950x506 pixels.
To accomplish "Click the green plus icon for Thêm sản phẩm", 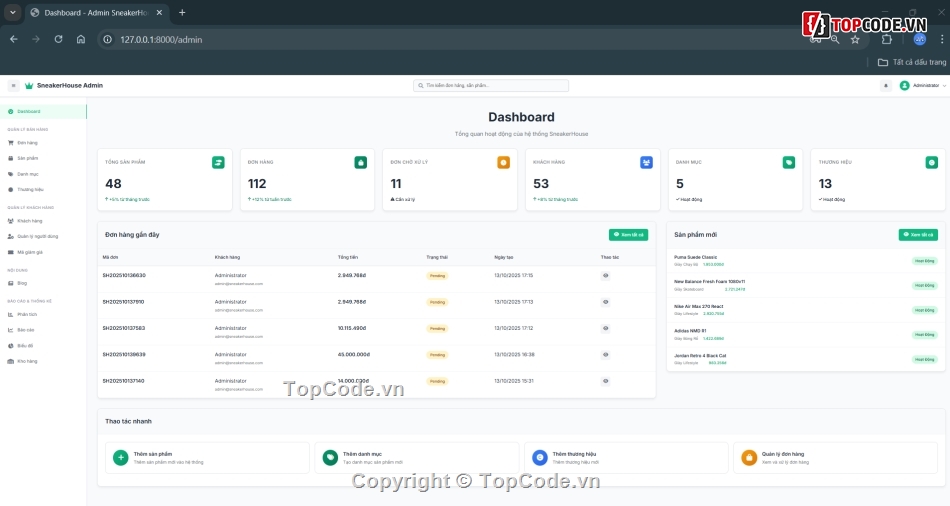I will pos(120,458).
